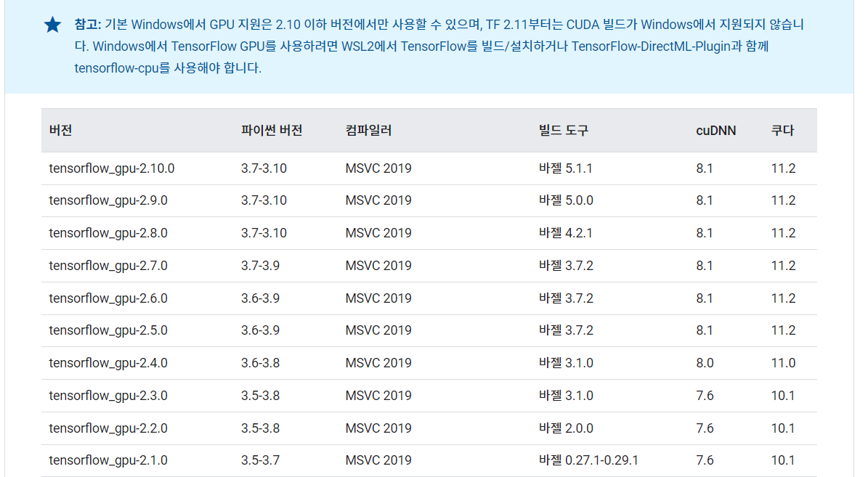
Task: Select the text tensorflow_gpu-2.10.0
Action: (x=111, y=168)
